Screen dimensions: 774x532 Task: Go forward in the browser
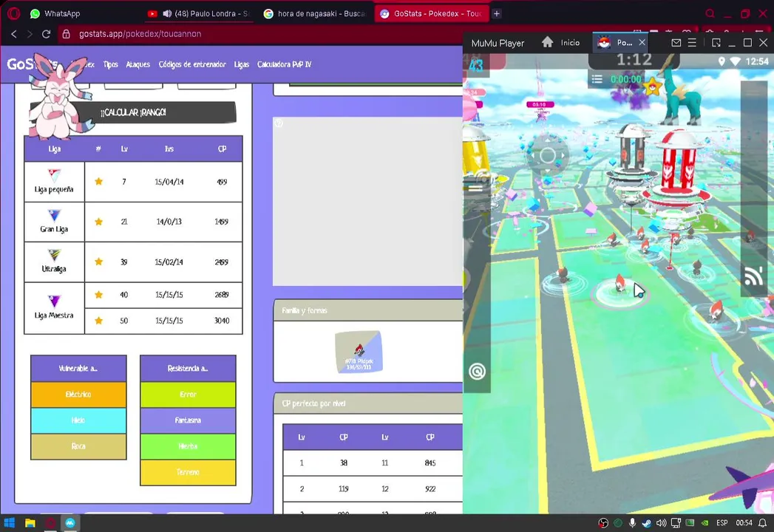[30, 34]
